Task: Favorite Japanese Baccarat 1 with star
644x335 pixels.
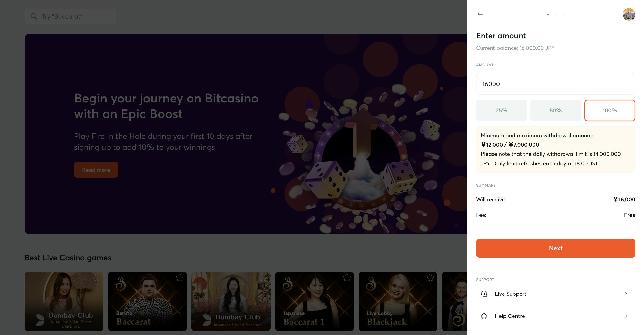Action: [347, 277]
